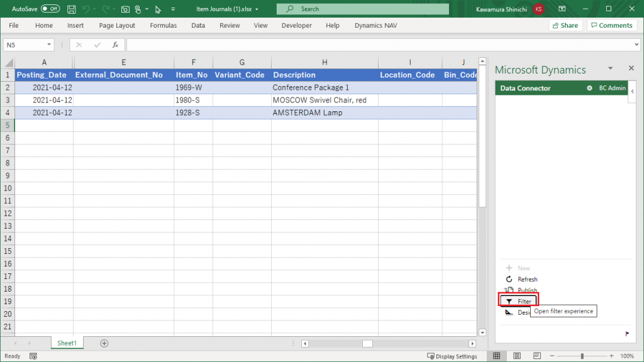Screen dimensions: 644x362
Task: Click the Cancel (X) formula icon
Action: click(x=79, y=45)
